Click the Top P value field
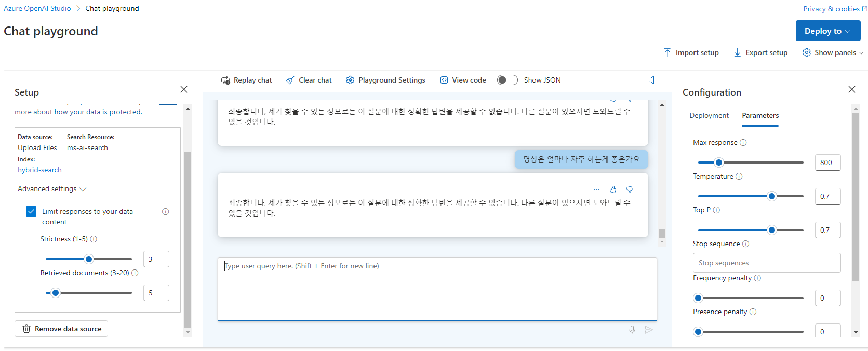 [x=827, y=230]
